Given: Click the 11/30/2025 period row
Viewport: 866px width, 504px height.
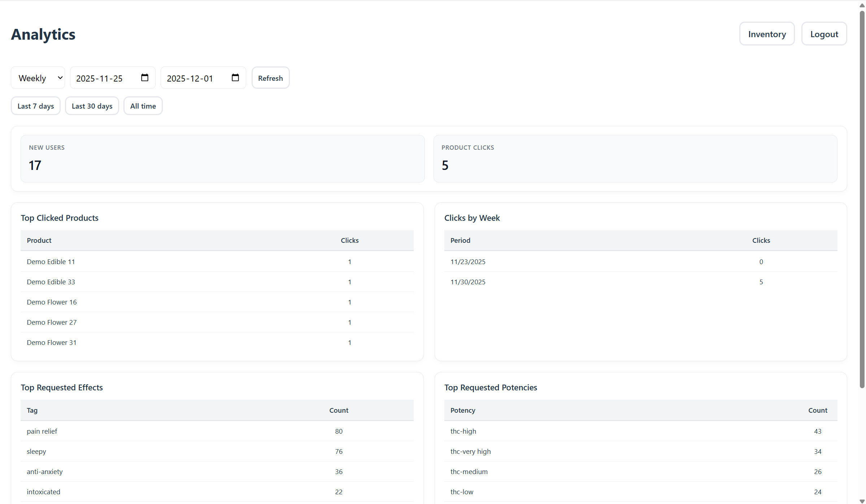Looking at the screenshot, I should pos(468,282).
